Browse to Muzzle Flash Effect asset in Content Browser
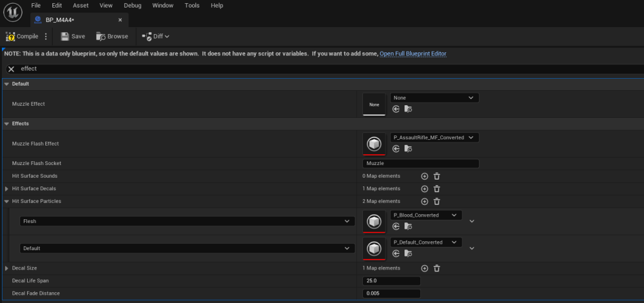The width and height of the screenshot is (644, 303). pos(408,149)
